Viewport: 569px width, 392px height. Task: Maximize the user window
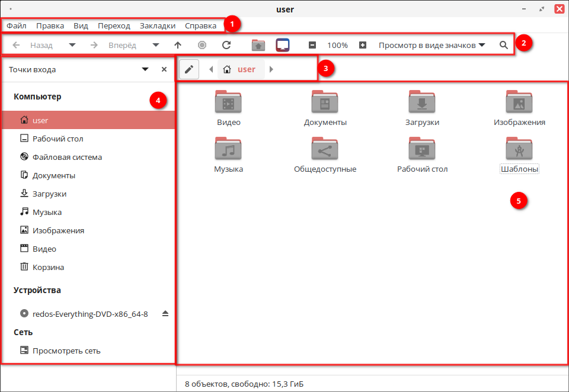pos(542,9)
